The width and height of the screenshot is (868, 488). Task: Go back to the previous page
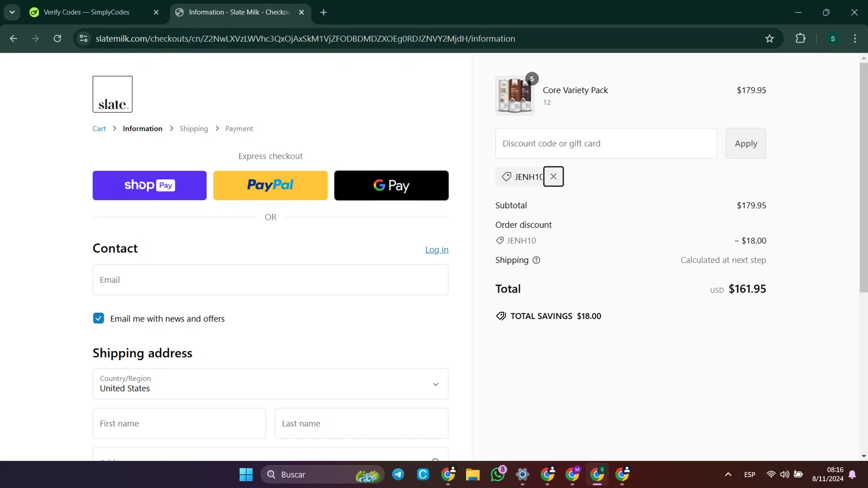click(x=14, y=39)
